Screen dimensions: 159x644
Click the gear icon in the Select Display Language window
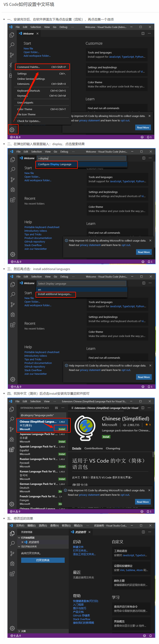point(12,379)
